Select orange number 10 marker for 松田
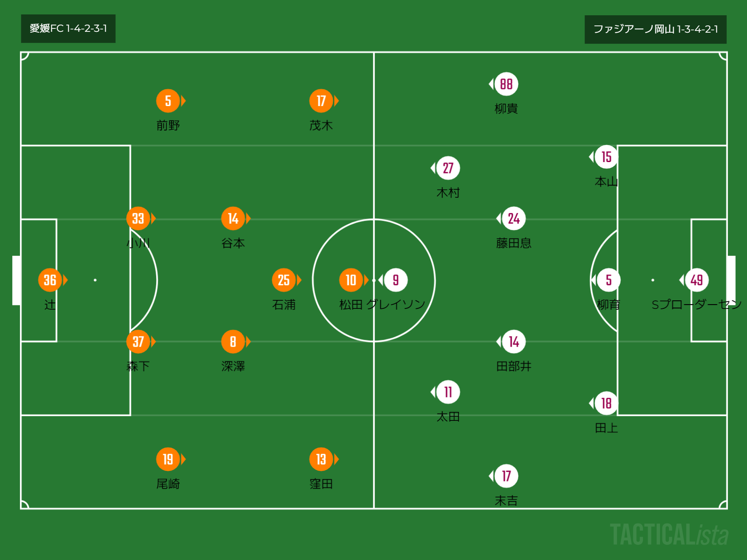Screen dimensions: 747x560 click(x=351, y=280)
